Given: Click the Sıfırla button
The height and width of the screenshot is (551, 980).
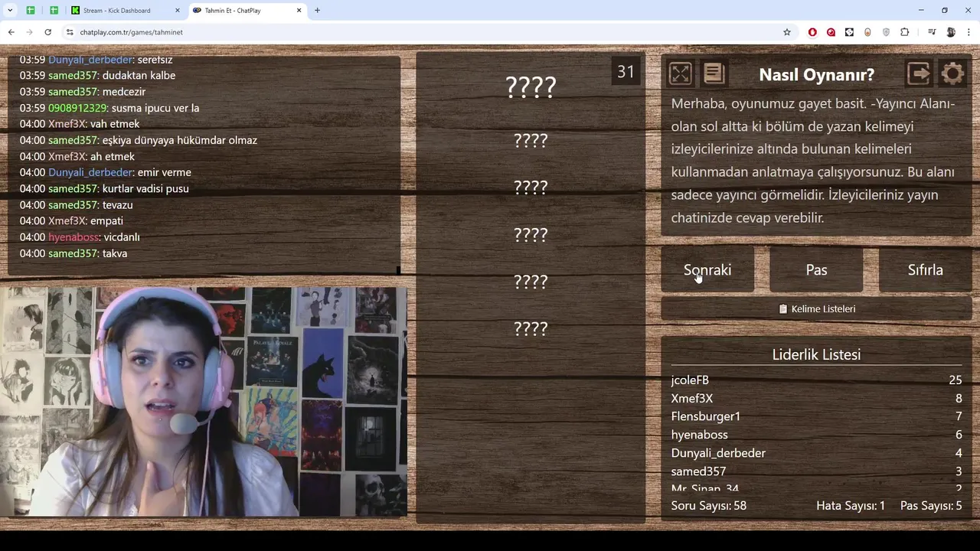Looking at the screenshot, I should [x=925, y=269].
